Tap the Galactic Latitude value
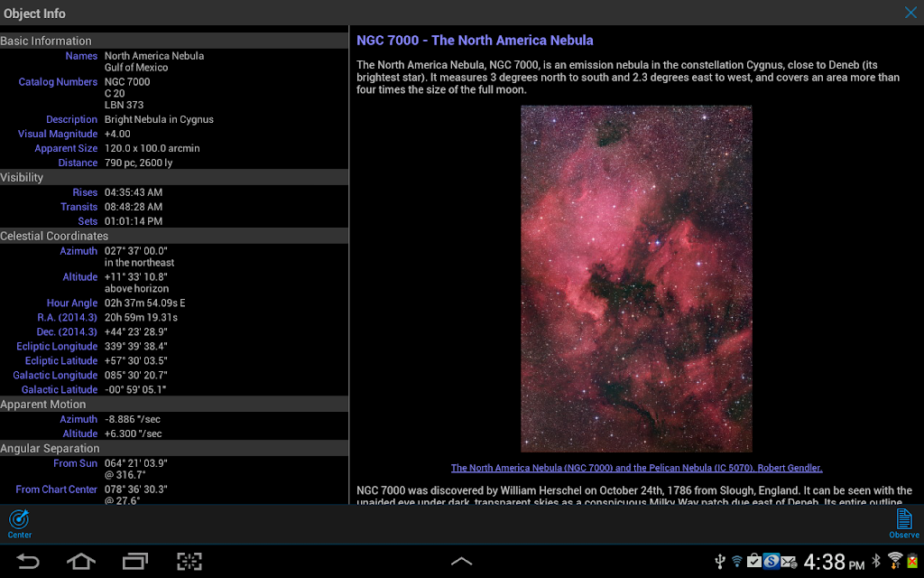Viewport: 924px width, 578px height. tap(135, 389)
